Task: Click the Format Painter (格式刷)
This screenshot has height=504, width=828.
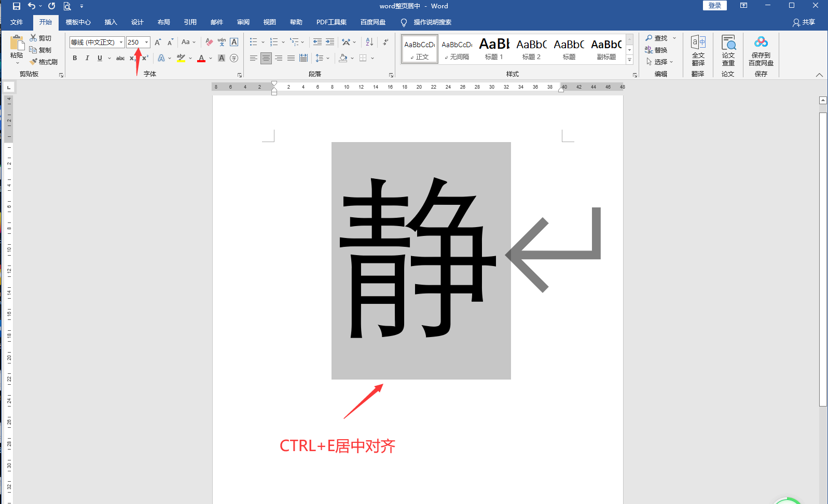Action: coord(44,62)
